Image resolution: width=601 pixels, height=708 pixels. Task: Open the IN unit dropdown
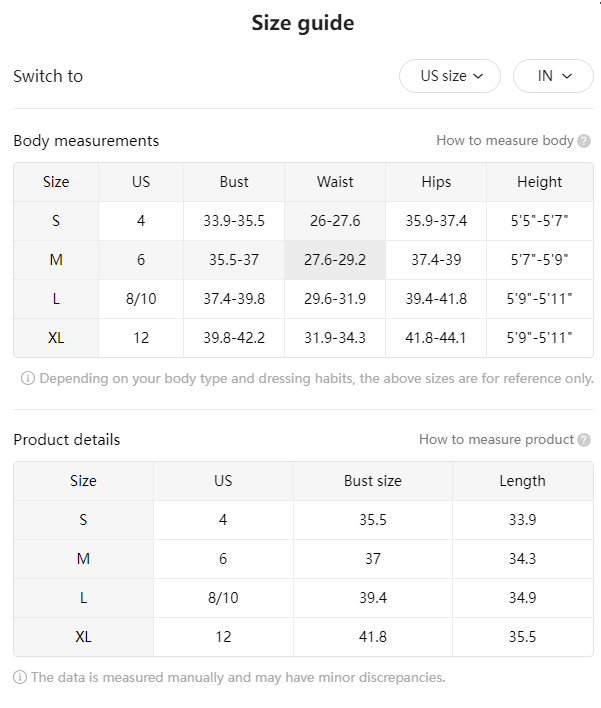click(553, 76)
